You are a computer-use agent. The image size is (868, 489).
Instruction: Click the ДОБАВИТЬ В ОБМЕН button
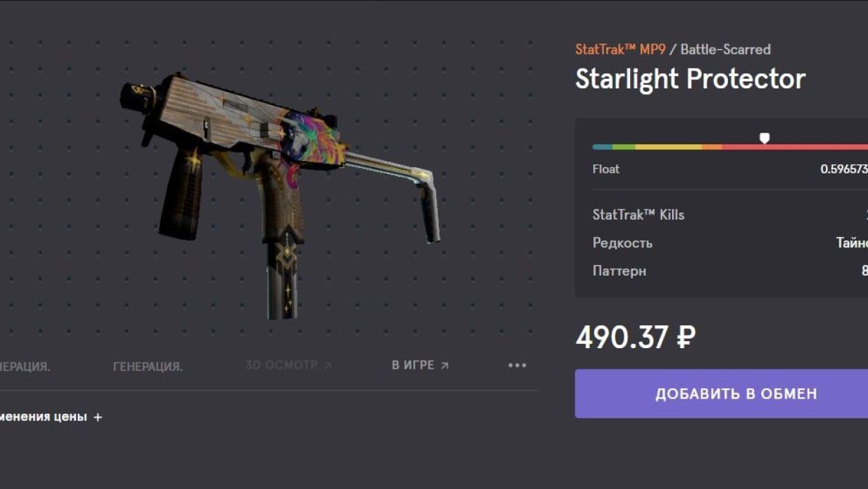(722, 394)
